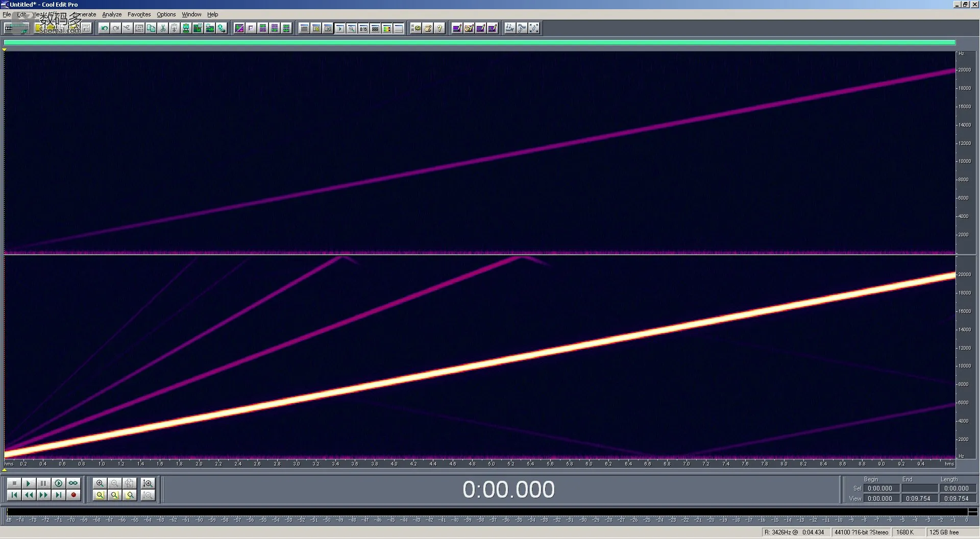980x539 pixels.
Task: Click Zoom to left edge of selection
Action: (x=115, y=495)
